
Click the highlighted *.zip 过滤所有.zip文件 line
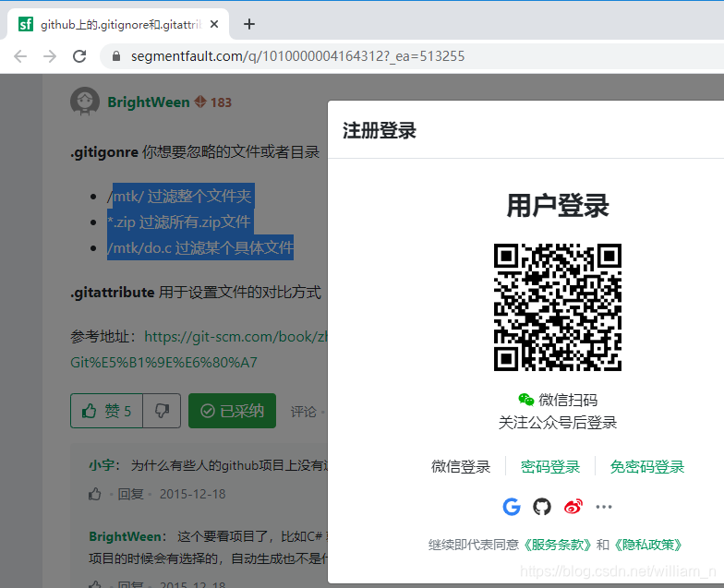coord(179,222)
